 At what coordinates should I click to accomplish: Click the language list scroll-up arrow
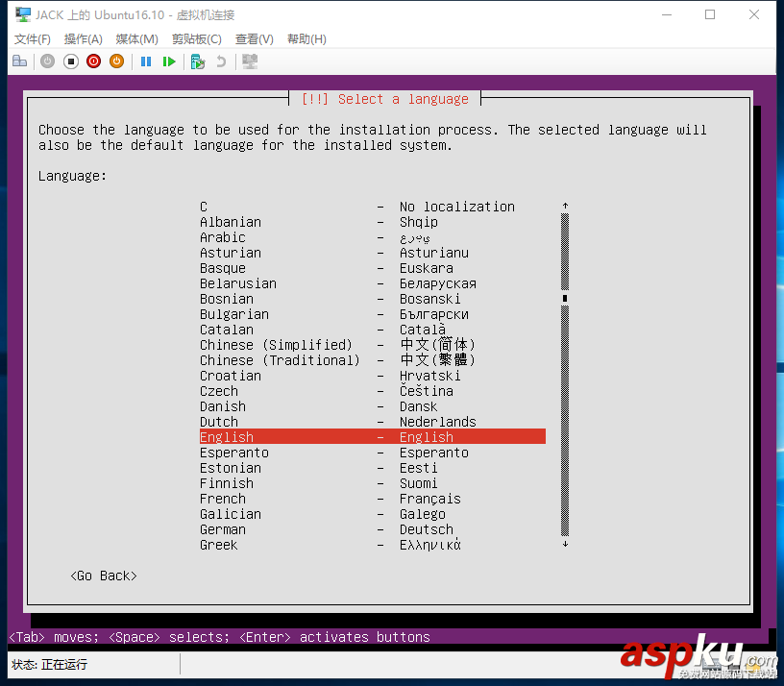point(565,206)
